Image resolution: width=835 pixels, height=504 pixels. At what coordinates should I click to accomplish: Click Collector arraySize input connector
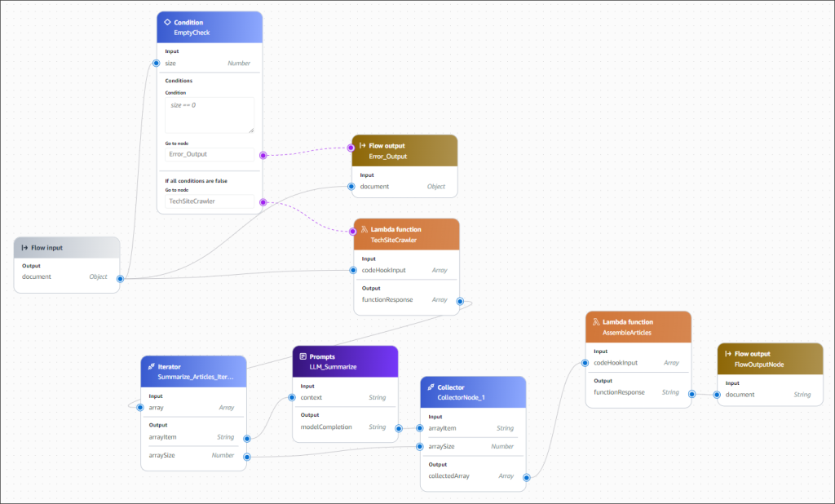tap(420, 446)
